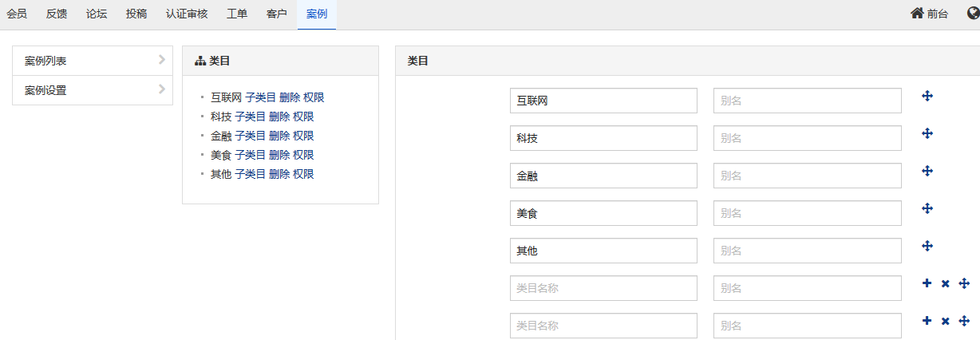Click the move handle icon beside 金融 row
This screenshot has width=980, height=340.
(927, 171)
